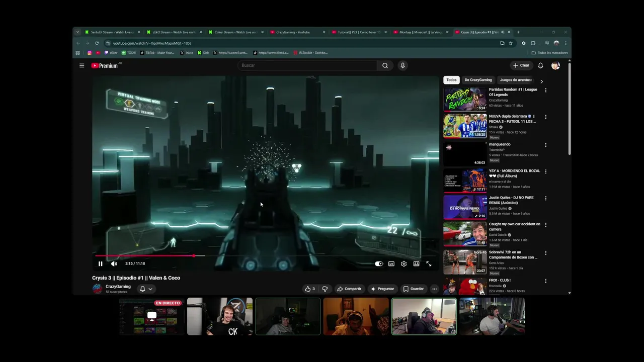644x362 pixels.
Task: Expand more filter chips with arrow
Action: pyautogui.click(x=541, y=81)
